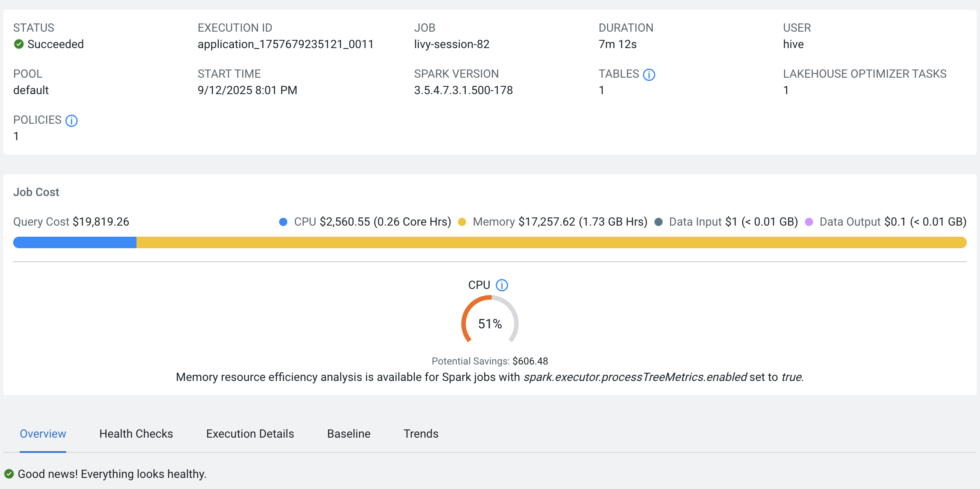This screenshot has width=980, height=489.
Task: Click the Data Input legend dot
Action: pos(659,221)
